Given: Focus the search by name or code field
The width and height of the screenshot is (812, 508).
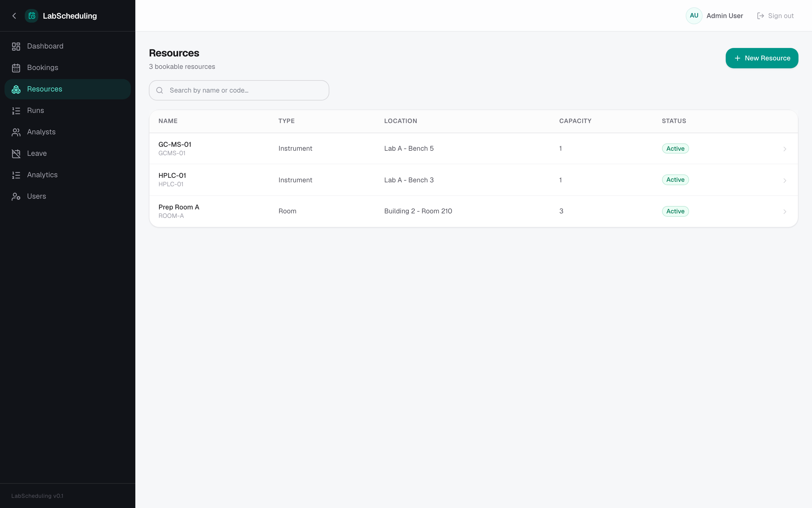Looking at the screenshot, I should (239, 90).
